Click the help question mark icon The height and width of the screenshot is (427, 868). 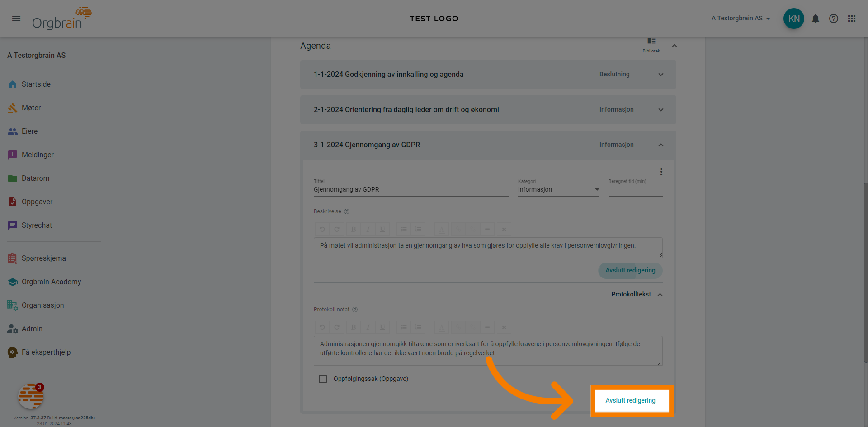tap(834, 19)
